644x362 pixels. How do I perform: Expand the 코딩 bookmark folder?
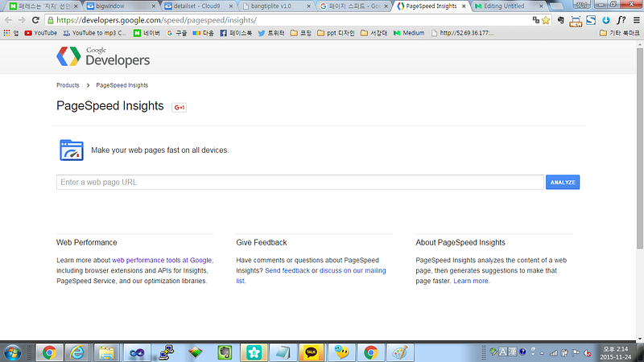point(301,33)
